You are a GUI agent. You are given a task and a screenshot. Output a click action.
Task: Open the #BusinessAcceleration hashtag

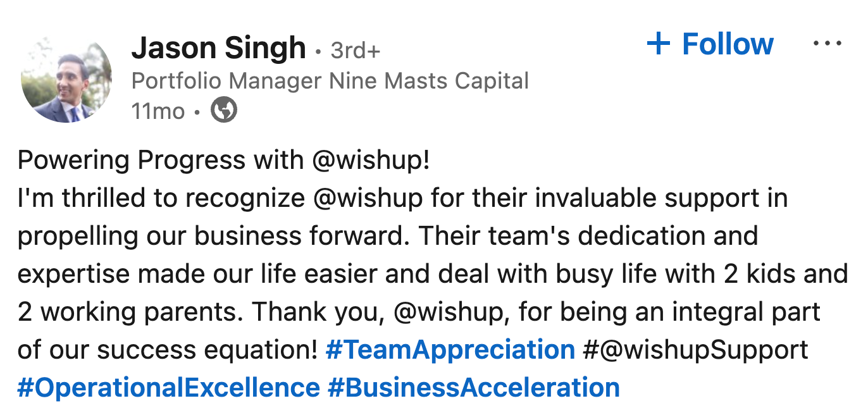point(473,387)
